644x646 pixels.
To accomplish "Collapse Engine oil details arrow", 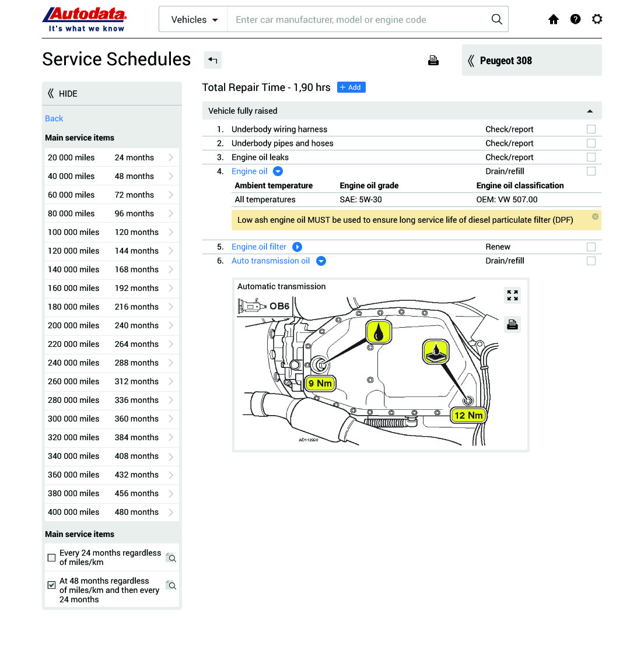I will tap(278, 171).
